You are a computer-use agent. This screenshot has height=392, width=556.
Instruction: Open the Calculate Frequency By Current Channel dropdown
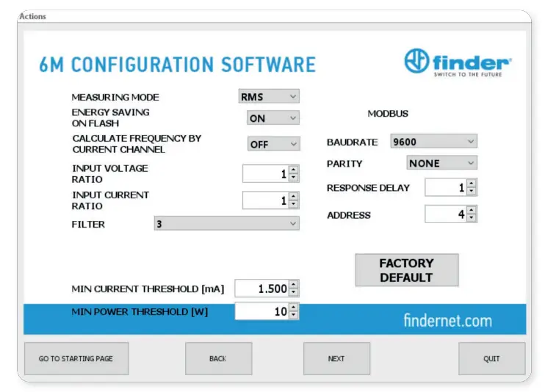coord(274,144)
